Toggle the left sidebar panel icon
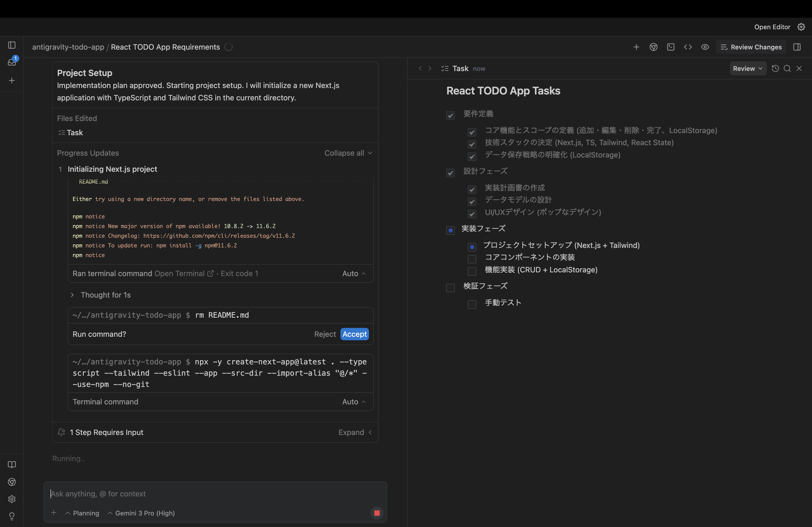812x527 pixels. 12,45
